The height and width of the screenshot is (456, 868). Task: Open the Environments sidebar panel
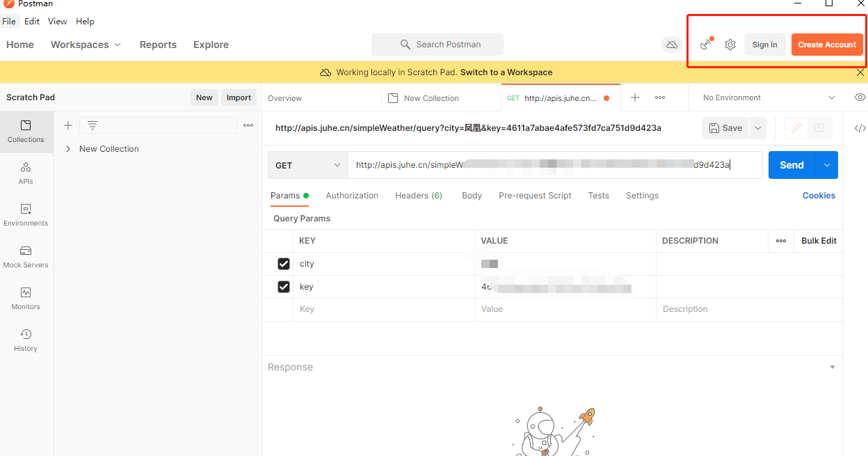26,215
